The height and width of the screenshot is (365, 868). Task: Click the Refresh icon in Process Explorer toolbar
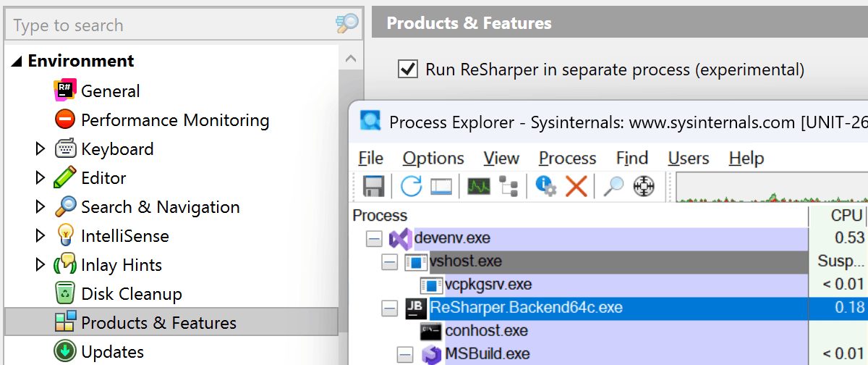pyautogui.click(x=411, y=186)
